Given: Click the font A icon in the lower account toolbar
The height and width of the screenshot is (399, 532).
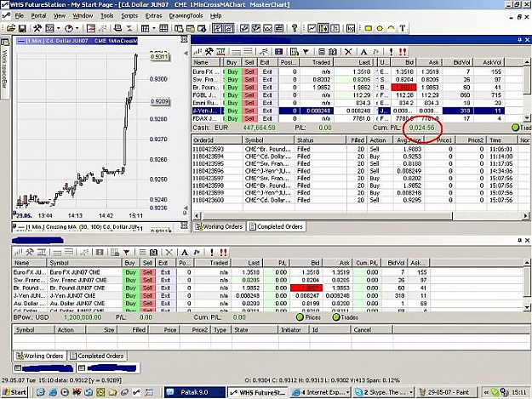Looking at the screenshot, I should 185,252.
